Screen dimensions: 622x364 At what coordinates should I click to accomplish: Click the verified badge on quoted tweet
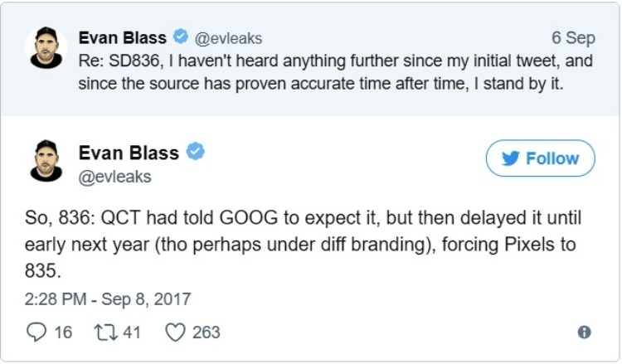tap(181, 36)
